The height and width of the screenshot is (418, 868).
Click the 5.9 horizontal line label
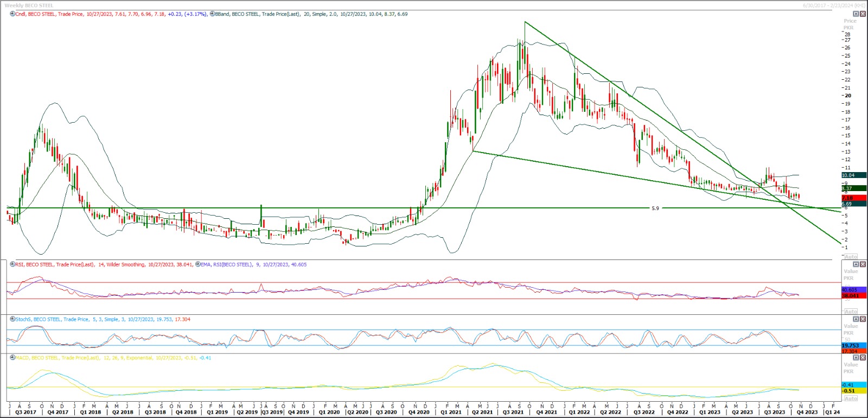coord(655,208)
